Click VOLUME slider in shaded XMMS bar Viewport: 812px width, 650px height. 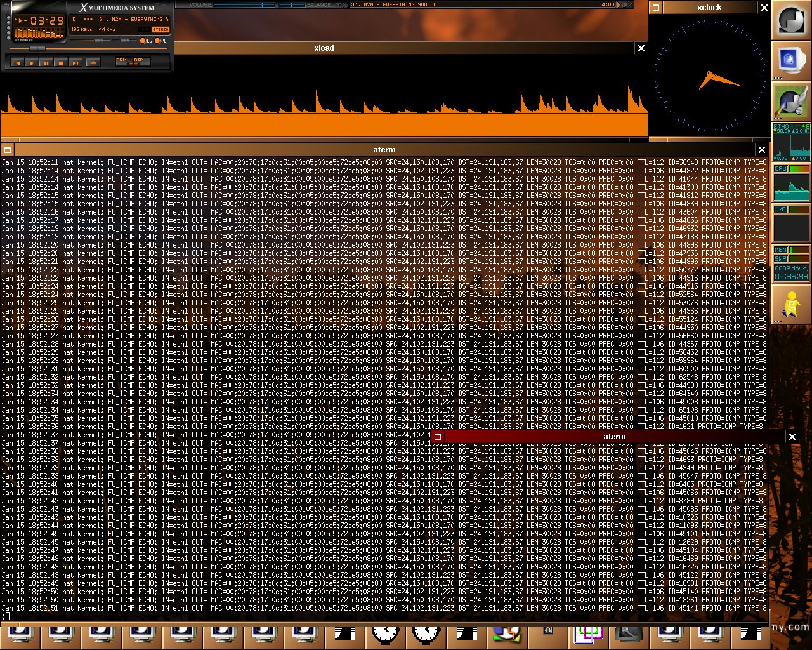tap(244, 4)
